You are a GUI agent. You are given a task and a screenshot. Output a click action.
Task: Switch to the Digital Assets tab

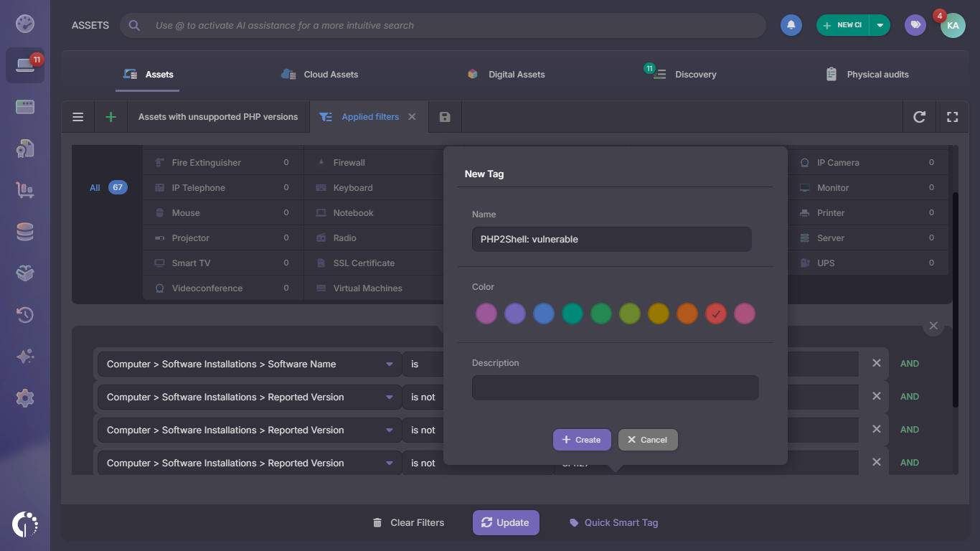click(x=506, y=74)
